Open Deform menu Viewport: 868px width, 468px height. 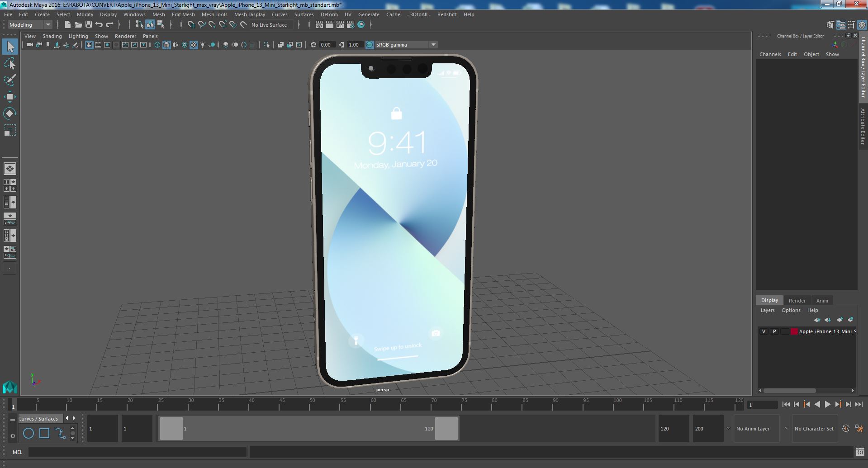tap(329, 14)
